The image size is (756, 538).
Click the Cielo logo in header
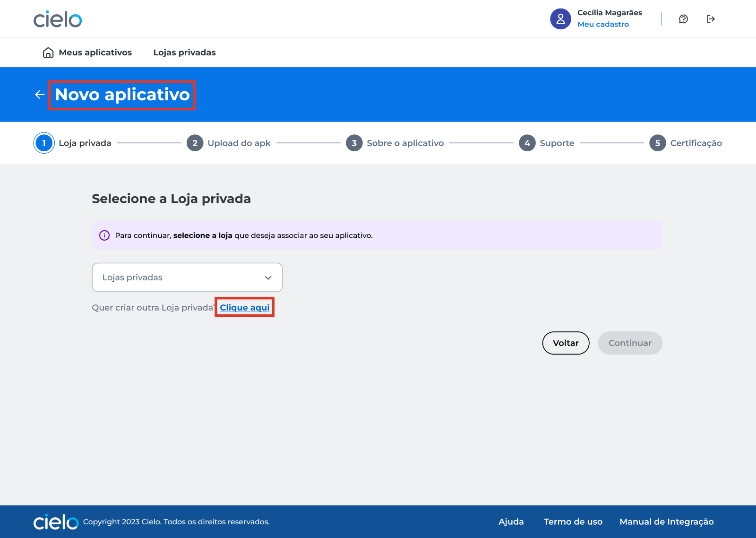point(58,19)
